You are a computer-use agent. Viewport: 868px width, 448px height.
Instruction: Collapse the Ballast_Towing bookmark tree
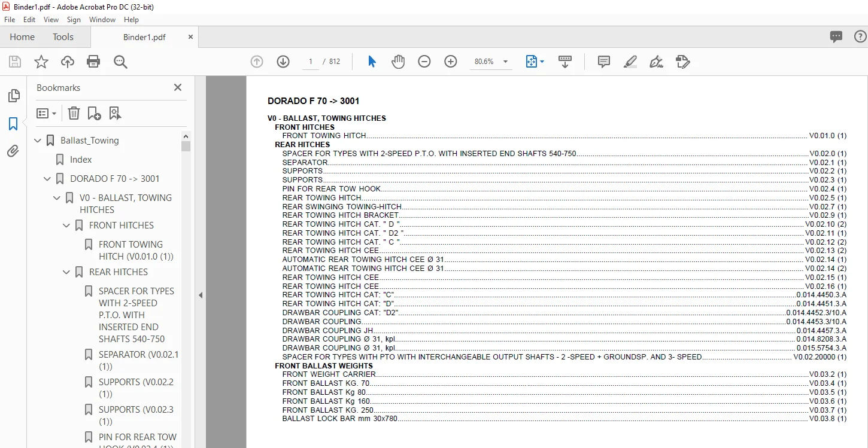(x=38, y=141)
